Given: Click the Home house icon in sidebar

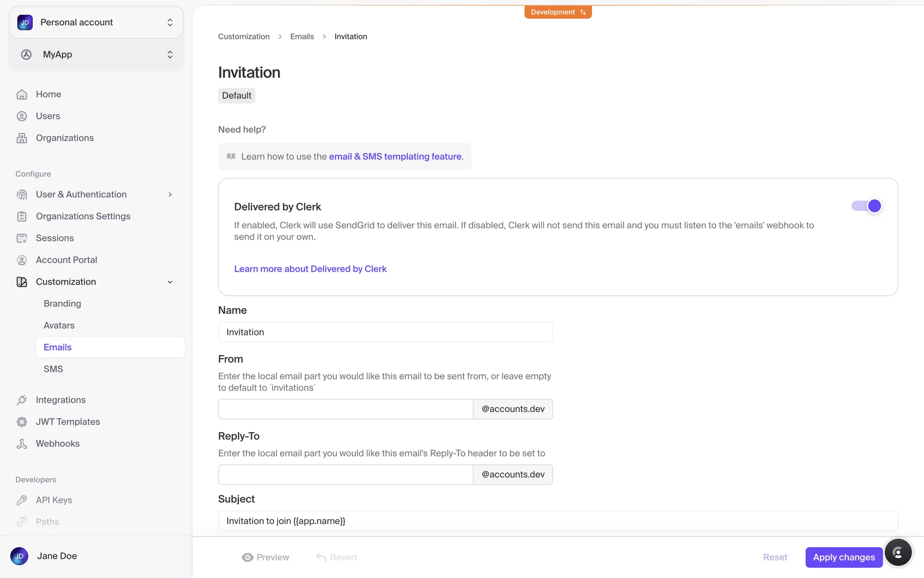Looking at the screenshot, I should (x=22, y=94).
